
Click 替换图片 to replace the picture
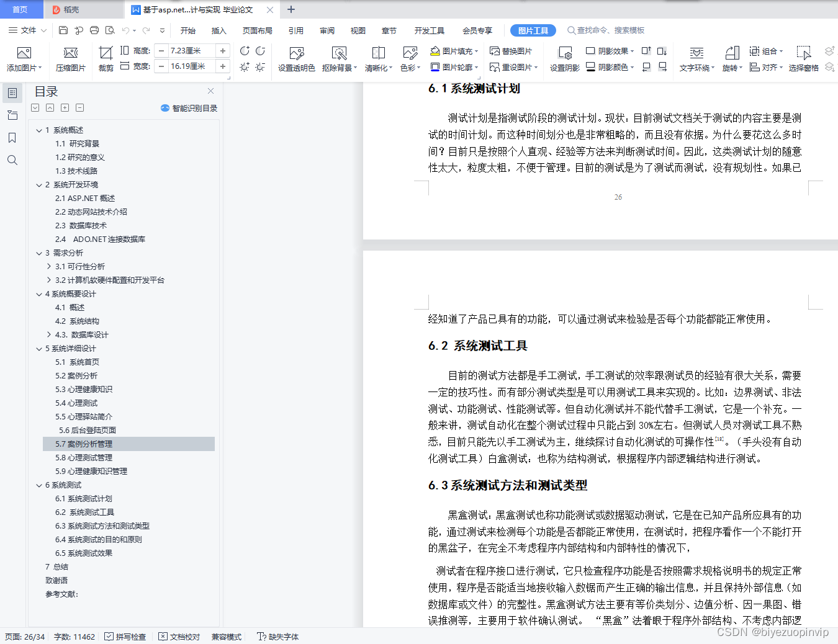[x=514, y=51]
